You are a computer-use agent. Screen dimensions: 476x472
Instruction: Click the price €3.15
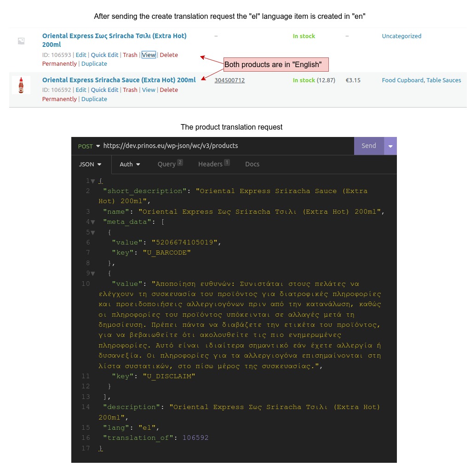tap(353, 80)
